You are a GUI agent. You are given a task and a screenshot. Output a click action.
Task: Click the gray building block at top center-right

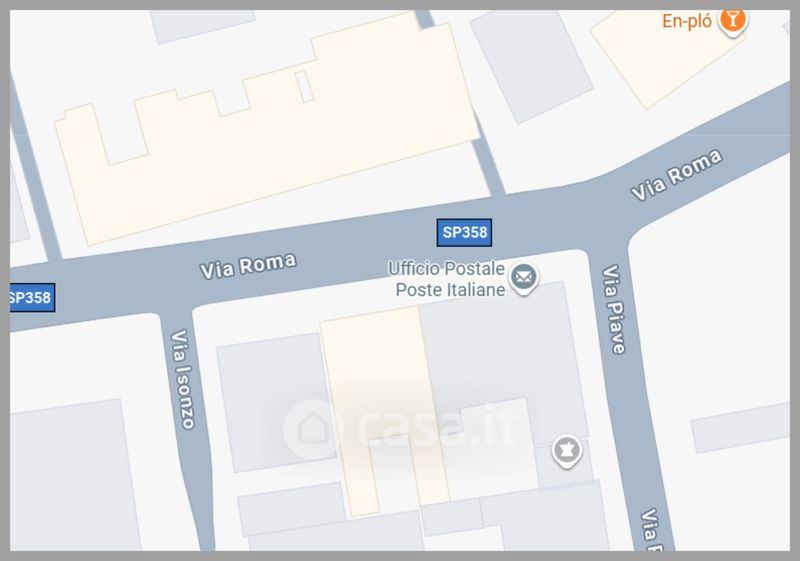click(531, 66)
